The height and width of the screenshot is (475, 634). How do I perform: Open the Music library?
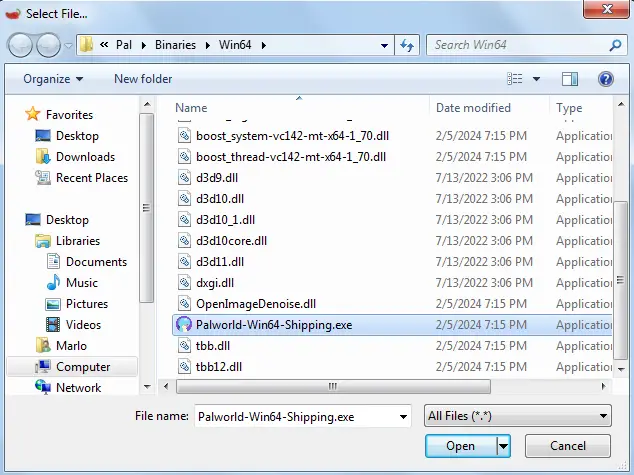tap(72, 283)
